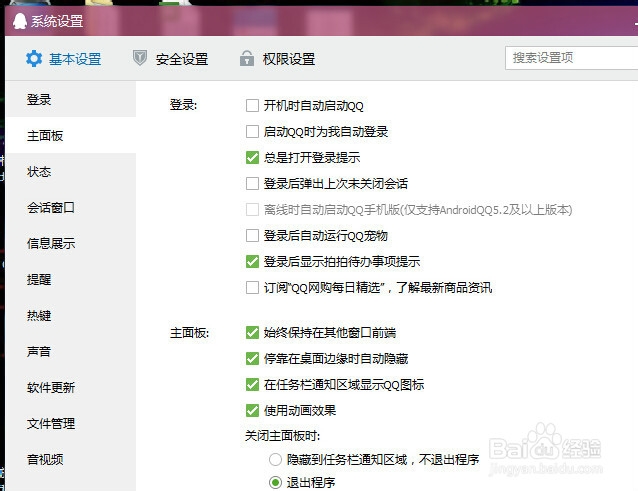Go to 热键 in the sidebar
This screenshot has width=638, height=491.
tap(71, 315)
